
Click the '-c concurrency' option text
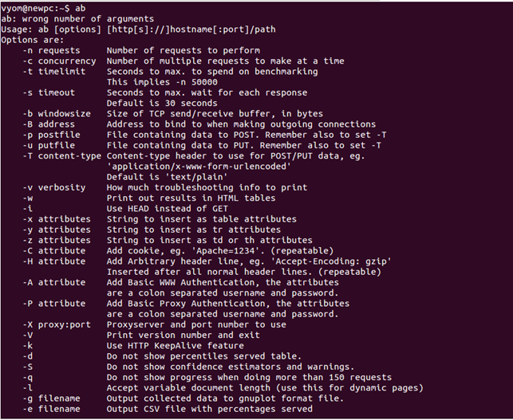point(59,61)
